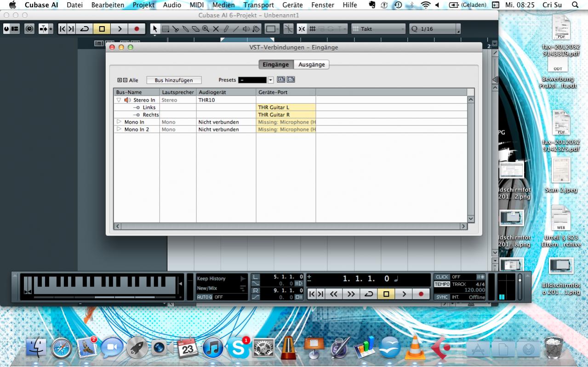Switch to the Eingänge tab
Image resolution: width=588 pixels, height=367 pixels.
(x=276, y=64)
